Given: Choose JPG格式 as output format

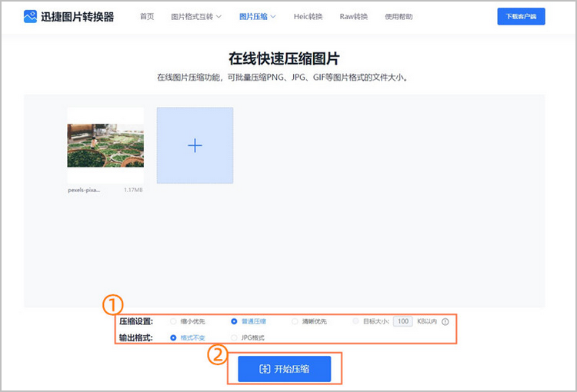Looking at the screenshot, I should (x=234, y=337).
